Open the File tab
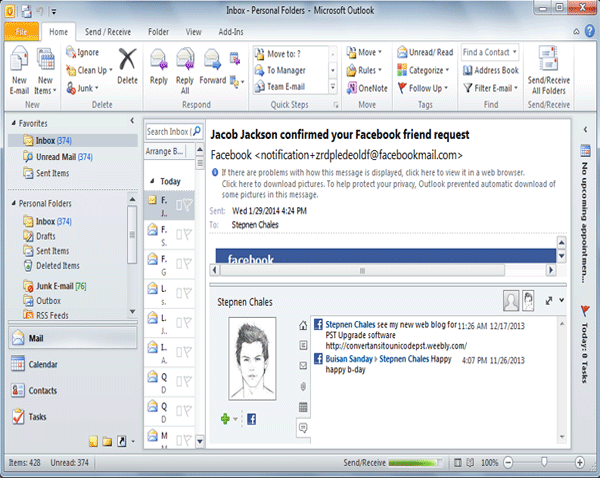This screenshot has height=478, width=600. click(x=21, y=32)
